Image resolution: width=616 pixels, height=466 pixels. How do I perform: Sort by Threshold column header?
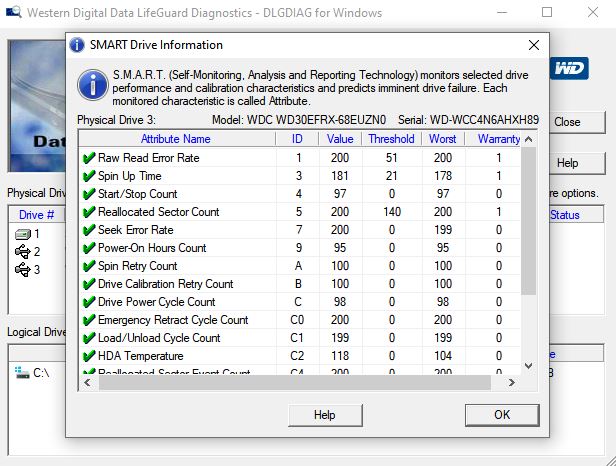[392, 139]
